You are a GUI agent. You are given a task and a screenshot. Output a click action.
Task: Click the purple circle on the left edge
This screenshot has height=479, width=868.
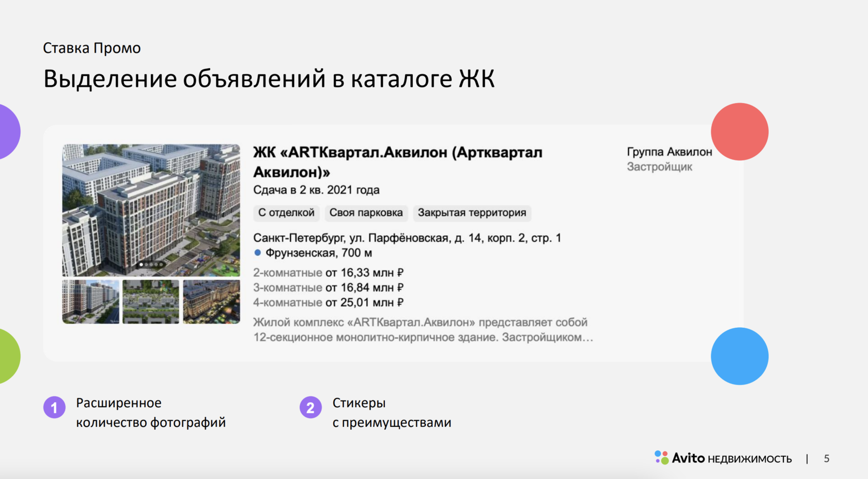pyautogui.click(x=5, y=132)
